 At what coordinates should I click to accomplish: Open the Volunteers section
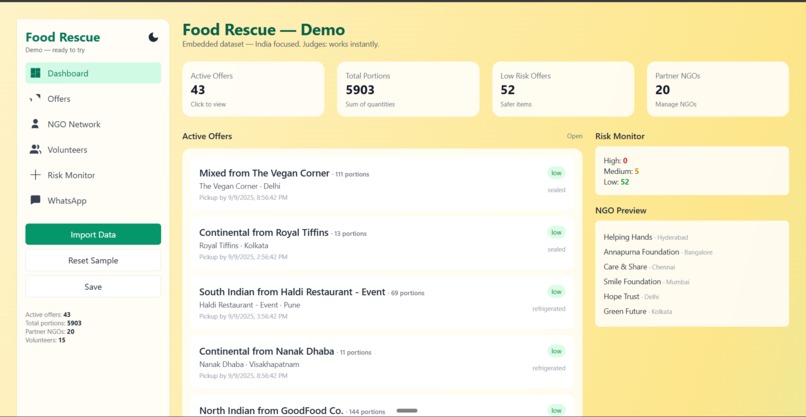tap(93, 150)
